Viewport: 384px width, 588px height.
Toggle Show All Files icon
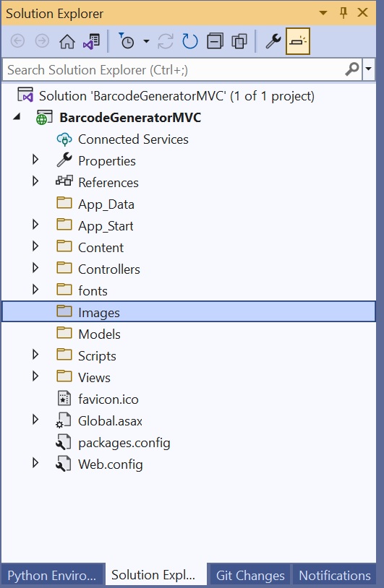(x=239, y=41)
